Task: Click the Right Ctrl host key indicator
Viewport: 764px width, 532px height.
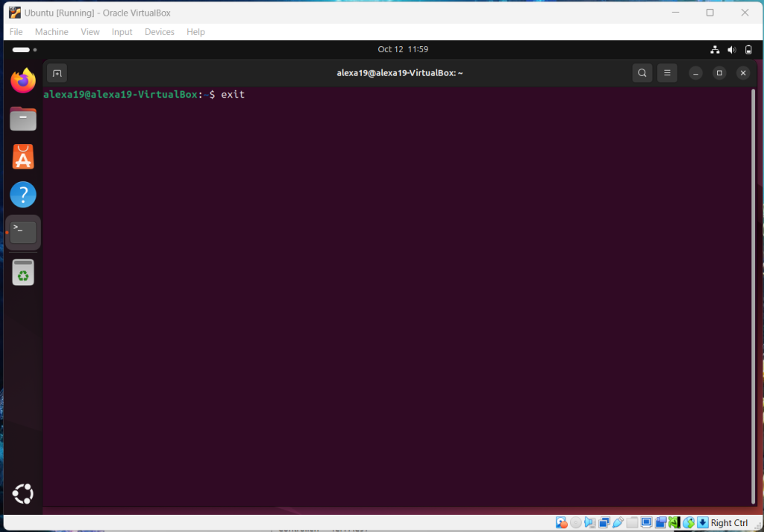Action: 728,523
